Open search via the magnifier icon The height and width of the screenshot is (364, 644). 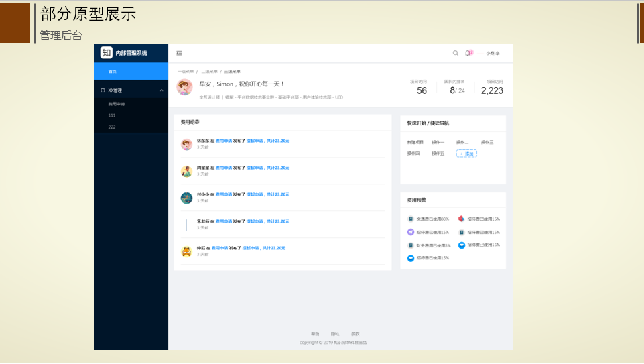click(456, 53)
